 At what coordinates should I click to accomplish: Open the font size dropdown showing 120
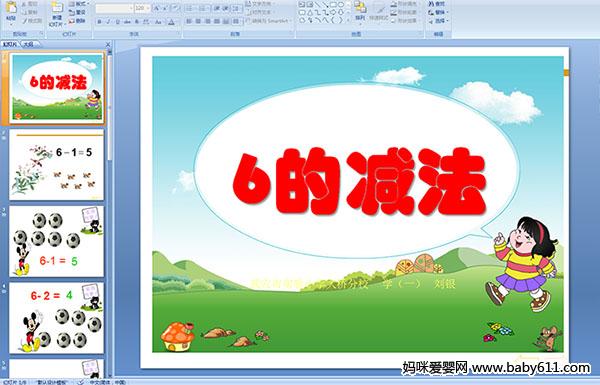coord(142,8)
